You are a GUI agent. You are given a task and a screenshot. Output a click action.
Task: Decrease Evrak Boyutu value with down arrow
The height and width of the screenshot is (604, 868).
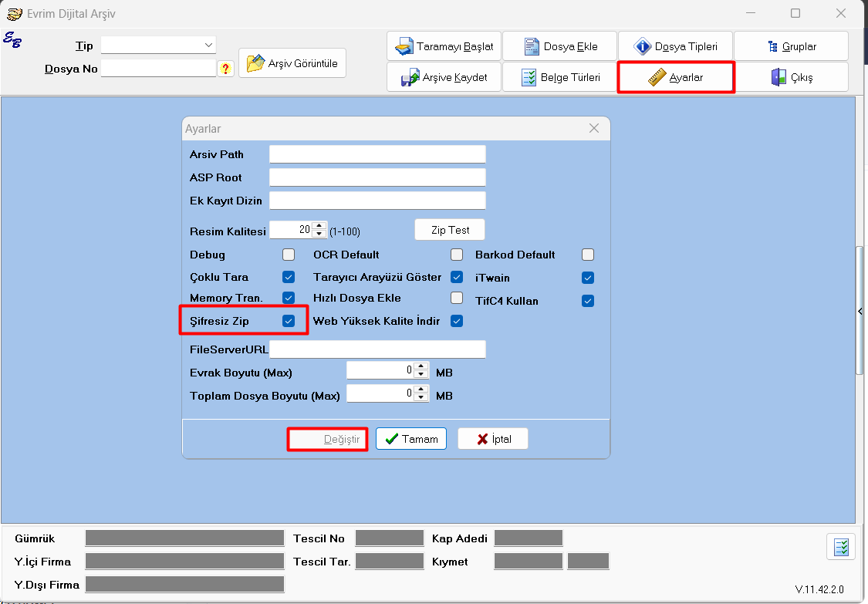[x=420, y=375]
